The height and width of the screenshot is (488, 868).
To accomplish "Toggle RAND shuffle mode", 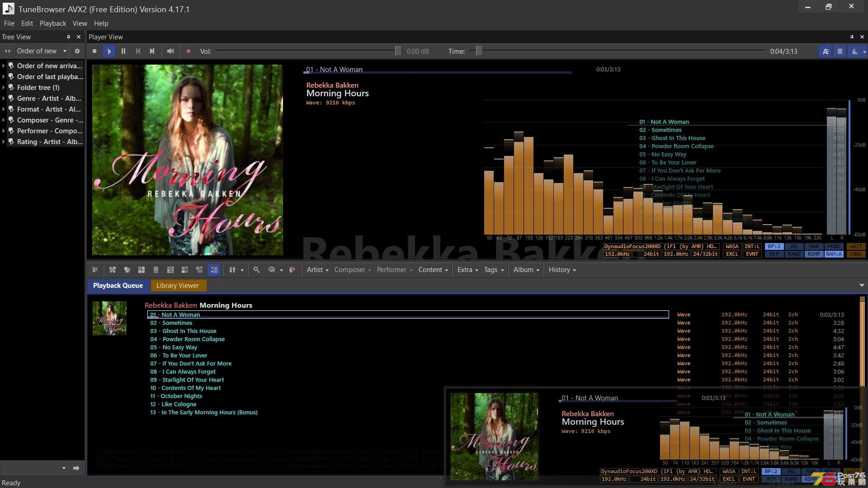I will click(794, 254).
